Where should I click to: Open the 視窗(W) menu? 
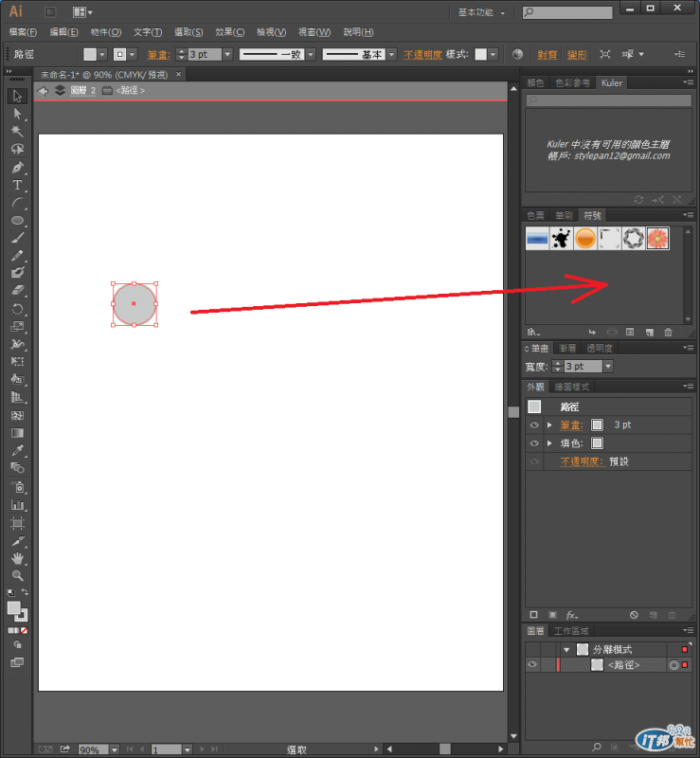[314, 32]
